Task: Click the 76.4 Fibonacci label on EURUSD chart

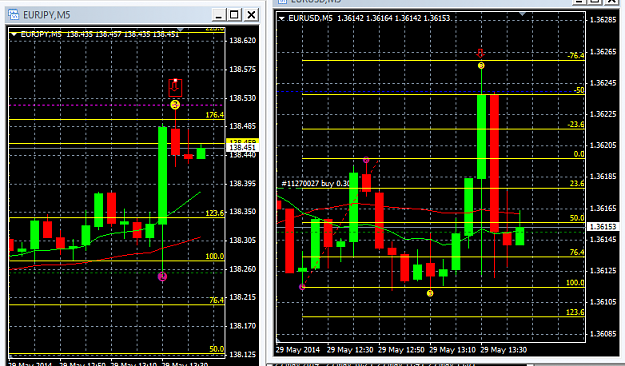Action: pos(577,252)
